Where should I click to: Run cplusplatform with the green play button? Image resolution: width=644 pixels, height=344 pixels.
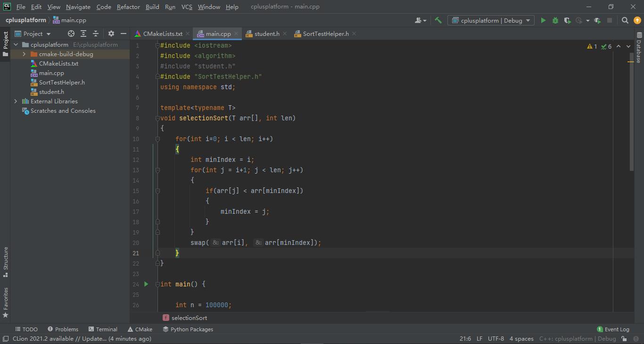[x=543, y=20]
